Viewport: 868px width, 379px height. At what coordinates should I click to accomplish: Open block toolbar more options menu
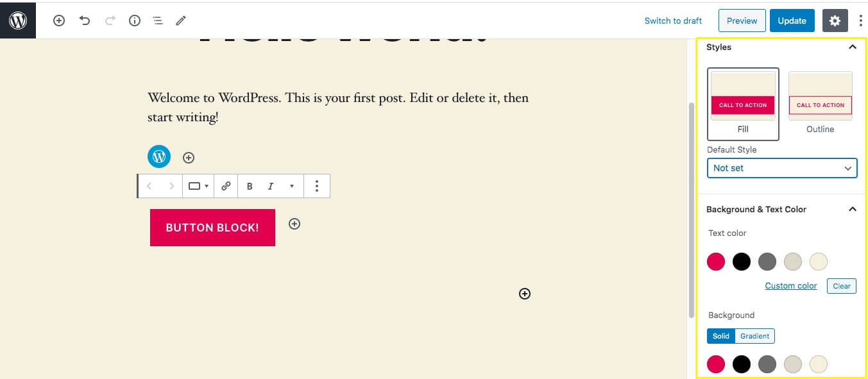(317, 186)
